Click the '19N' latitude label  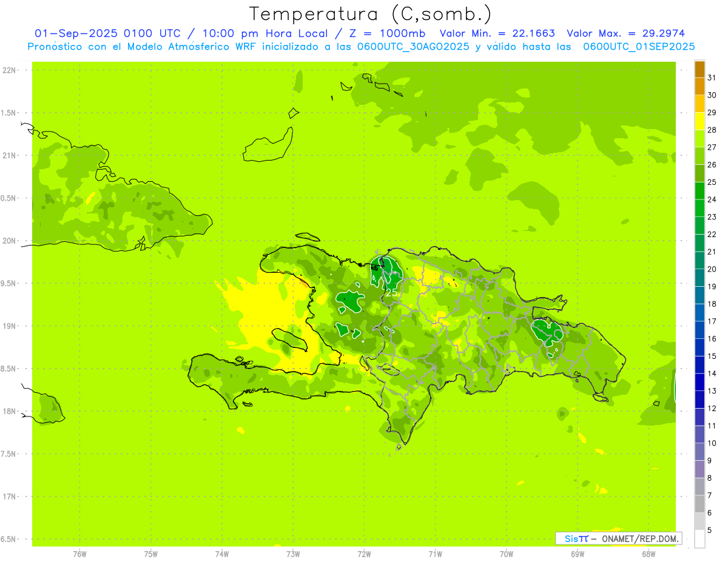point(9,326)
